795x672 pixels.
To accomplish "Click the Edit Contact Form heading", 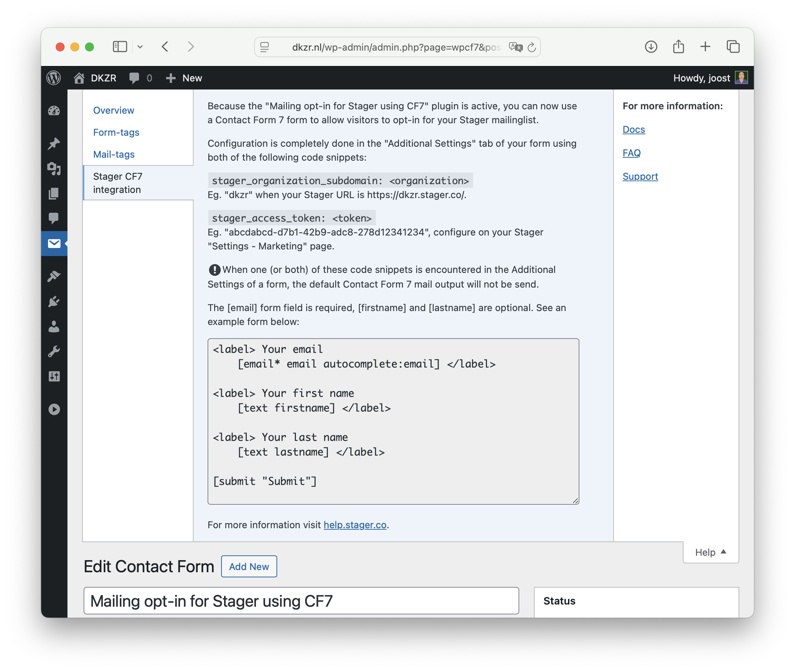I will coord(149,566).
